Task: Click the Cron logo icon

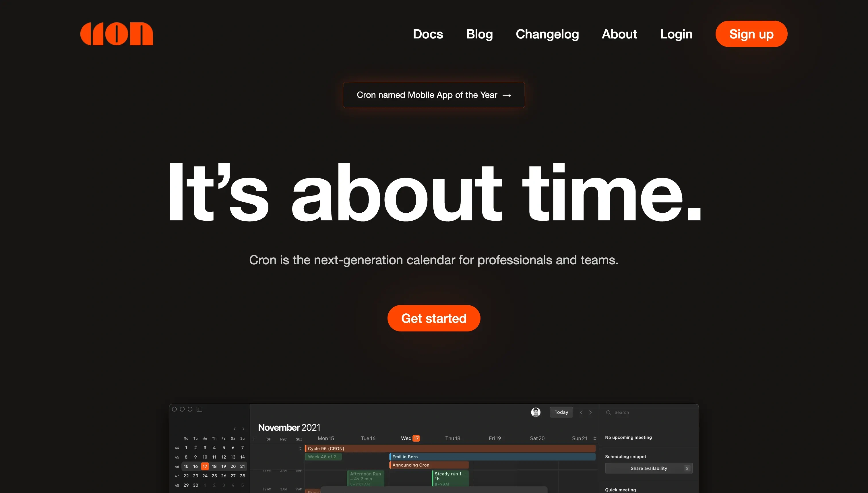Action: coord(117,34)
